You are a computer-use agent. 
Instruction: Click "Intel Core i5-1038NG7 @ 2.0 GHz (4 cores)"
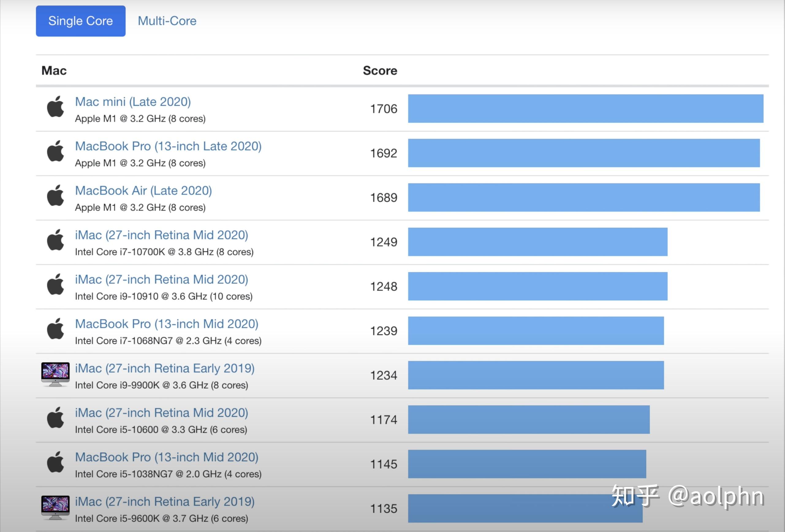pos(168,474)
